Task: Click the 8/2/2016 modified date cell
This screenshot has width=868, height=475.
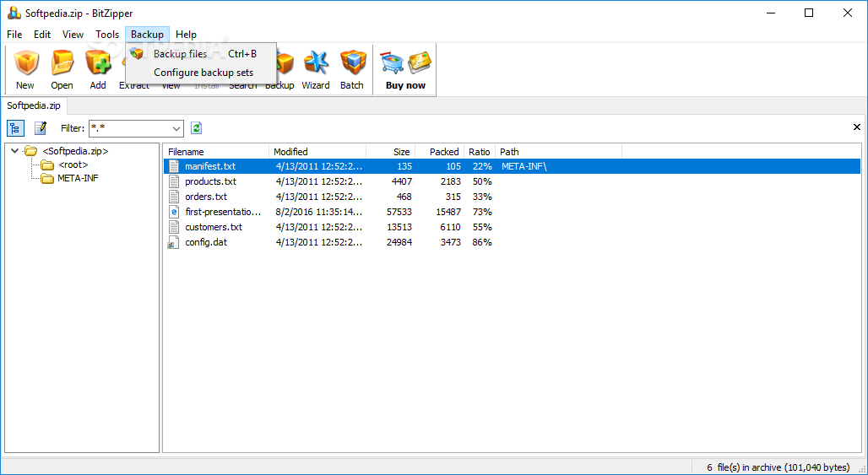Action: coord(319,212)
